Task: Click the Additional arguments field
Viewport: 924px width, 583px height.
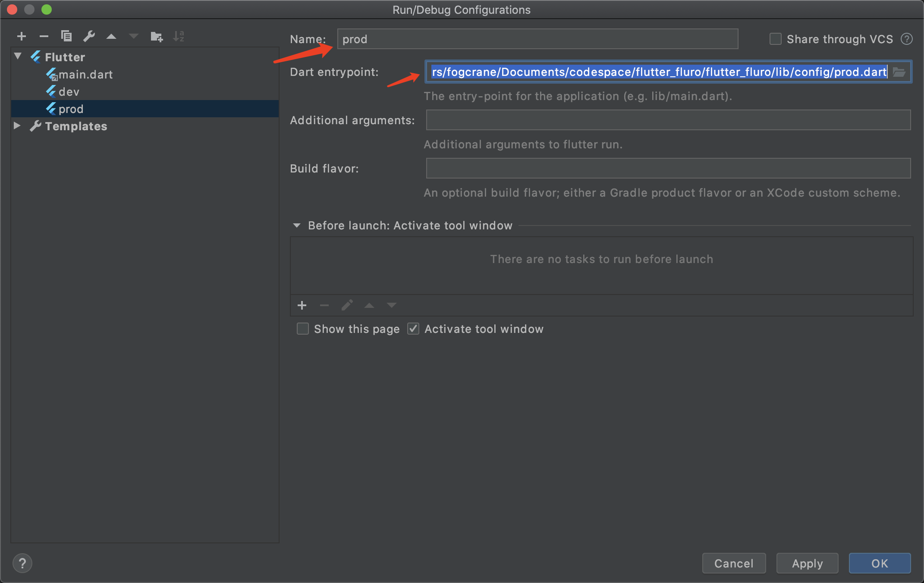Action: [668, 120]
